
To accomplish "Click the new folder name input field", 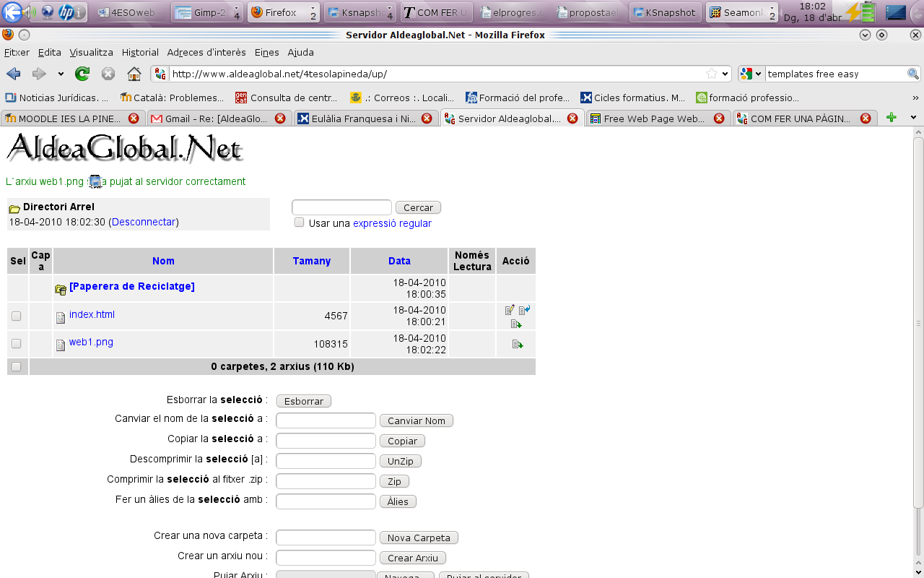I will [326, 538].
